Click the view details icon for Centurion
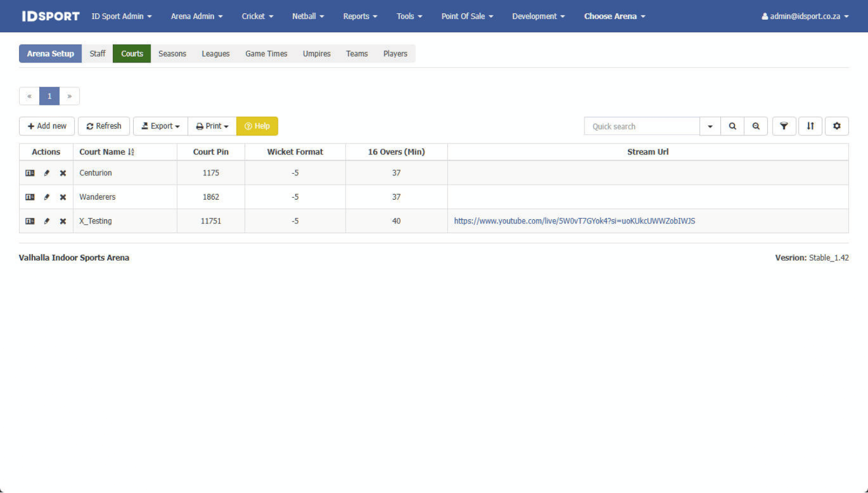Viewport: 868px width, 493px height. 30,173
